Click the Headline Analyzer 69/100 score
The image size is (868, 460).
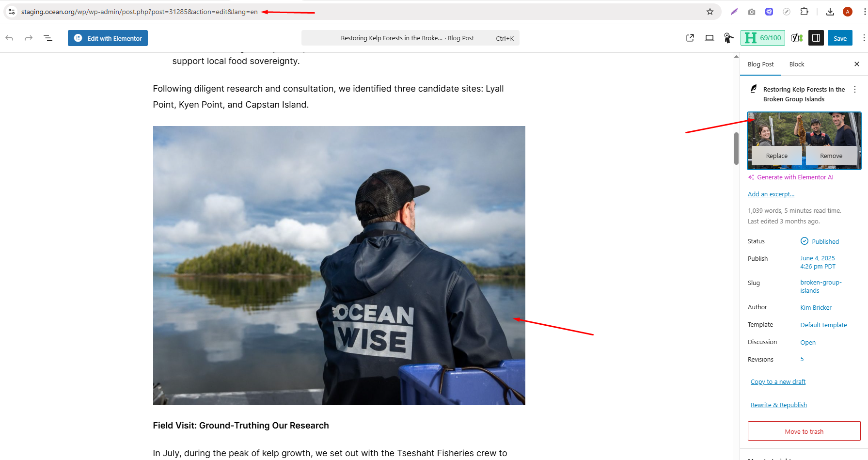[763, 38]
